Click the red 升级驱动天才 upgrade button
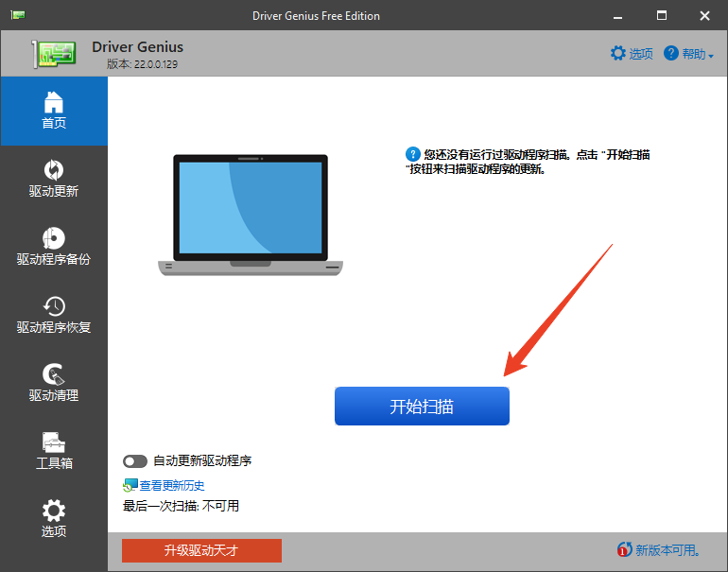This screenshot has width=728, height=572. point(201,550)
